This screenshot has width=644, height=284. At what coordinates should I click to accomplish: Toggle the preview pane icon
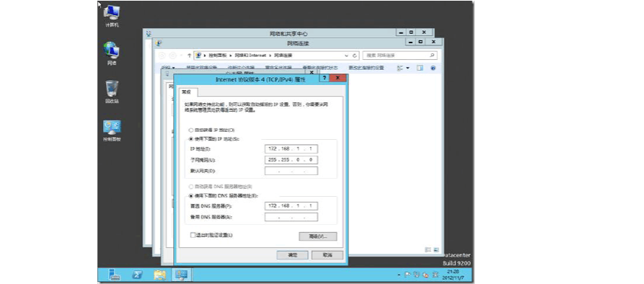pyautogui.click(x=420, y=68)
